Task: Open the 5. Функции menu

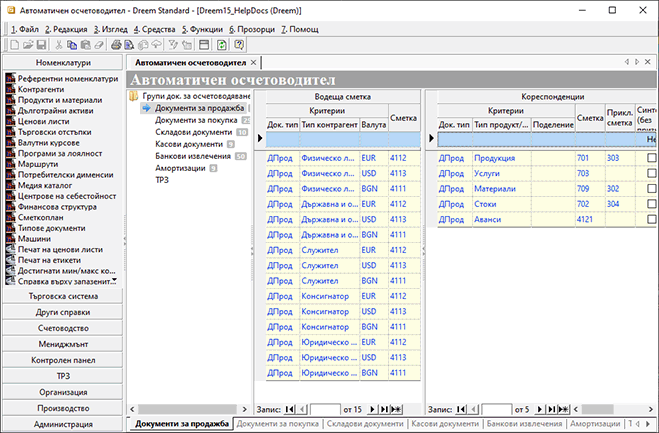Action: [x=202, y=29]
